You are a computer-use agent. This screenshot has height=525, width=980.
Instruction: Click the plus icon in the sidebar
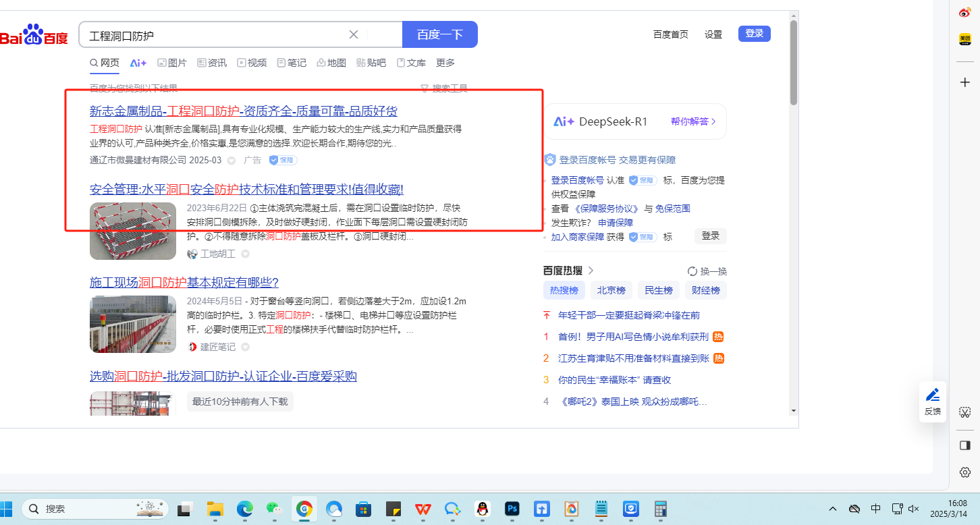(965, 82)
